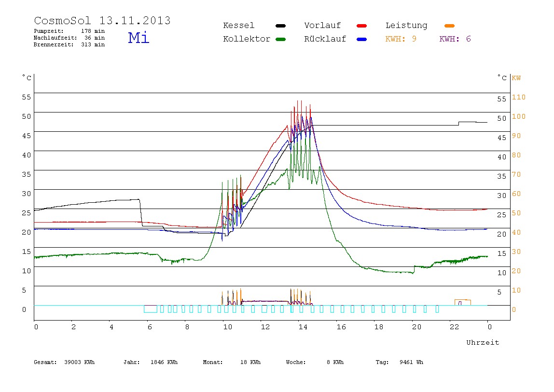Select the orange "KWH: 9" value

point(401,39)
